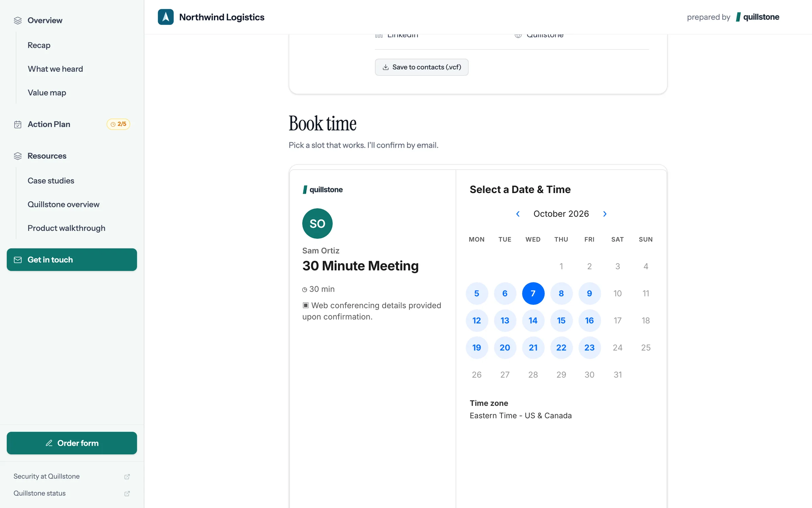Go to previous month in calendar
Screen dimensions: 812x508
[518, 214]
